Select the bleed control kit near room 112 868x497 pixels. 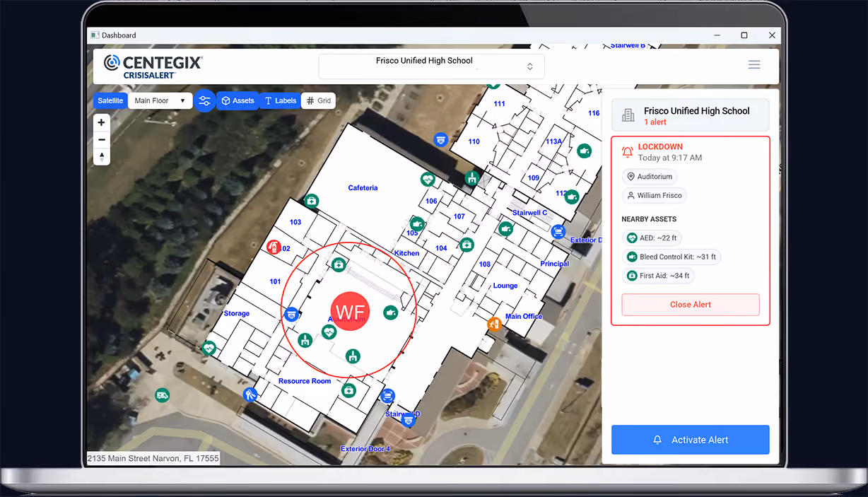tap(573, 196)
